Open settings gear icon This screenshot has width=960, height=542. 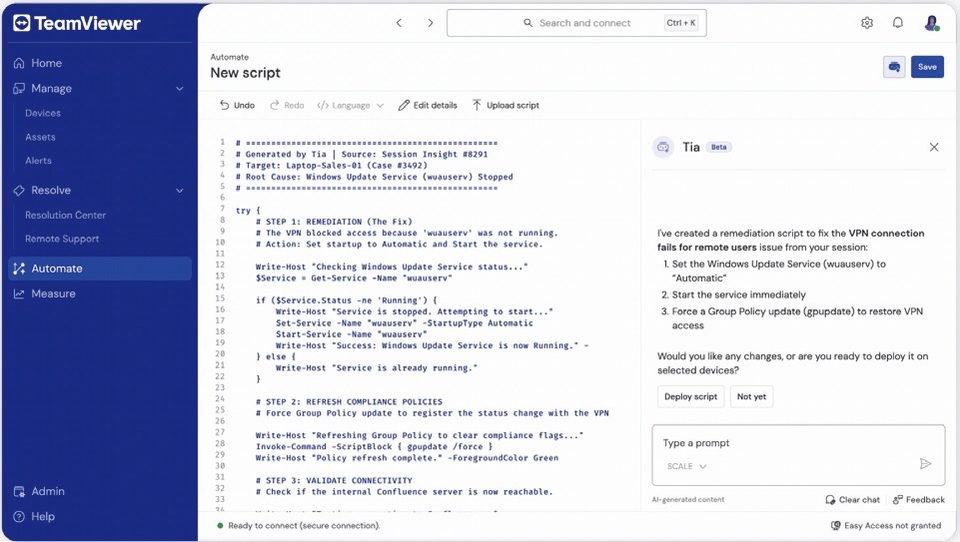click(867, 23)
